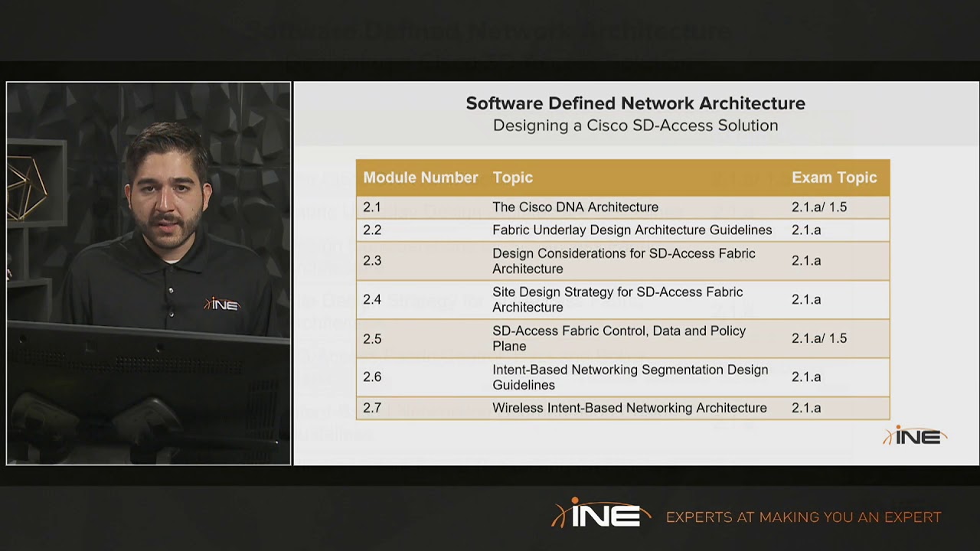Click exam topic '2.1.a' in row 2.2
This screenshot has height=551, width=980.
click(x=806, y=230)
